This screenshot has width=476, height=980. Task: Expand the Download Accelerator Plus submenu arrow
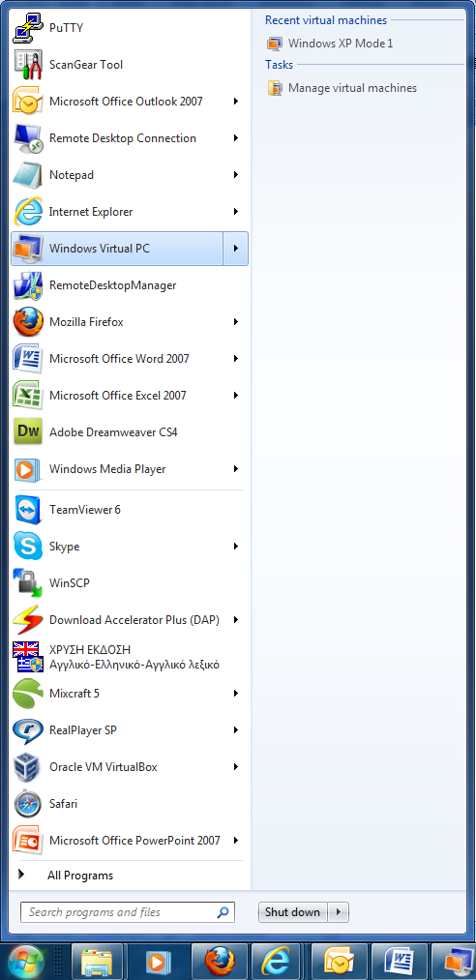(x=236, y=620)
